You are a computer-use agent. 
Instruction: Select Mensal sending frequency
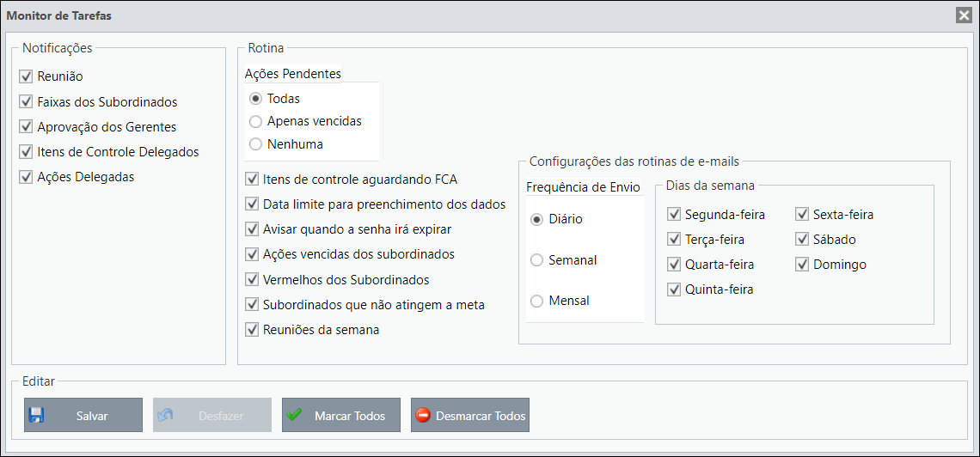click(536, 301)
